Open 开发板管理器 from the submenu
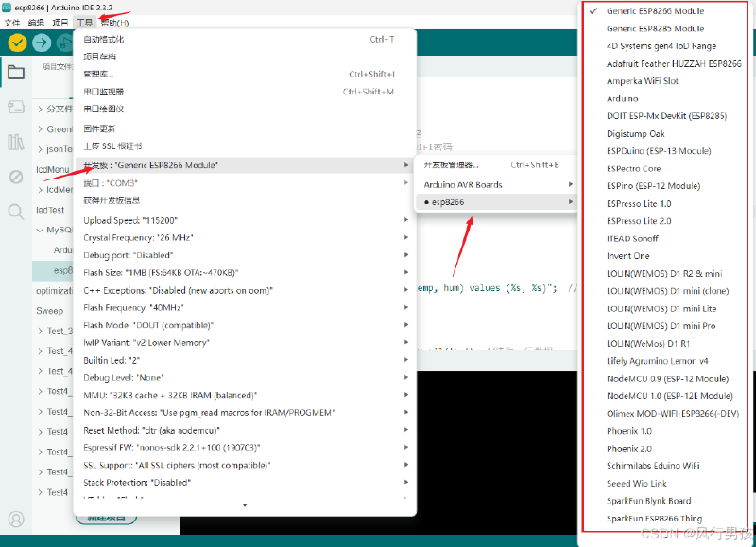Screen dimensions: 756x547 (496, 164)
